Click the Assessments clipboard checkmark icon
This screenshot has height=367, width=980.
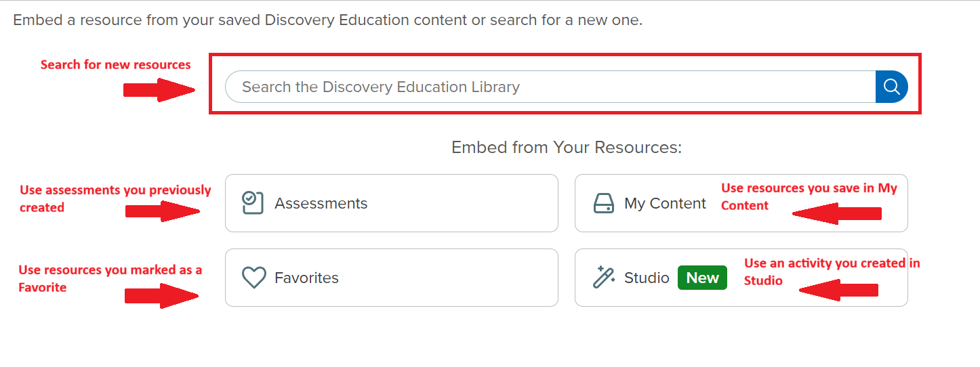click(252, 203)
